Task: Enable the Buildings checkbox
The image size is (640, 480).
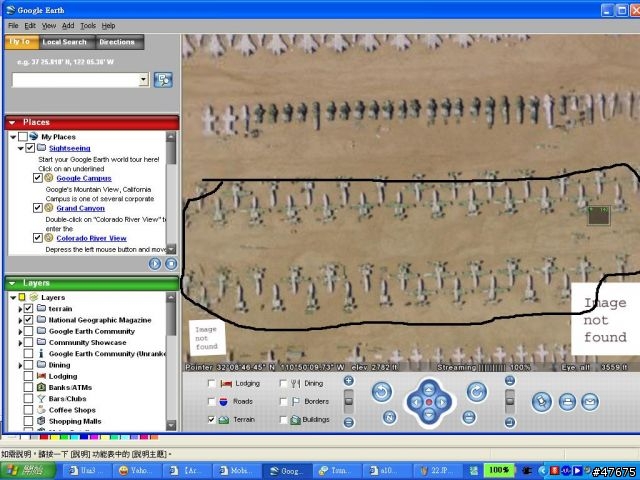Action: point(283,419)
